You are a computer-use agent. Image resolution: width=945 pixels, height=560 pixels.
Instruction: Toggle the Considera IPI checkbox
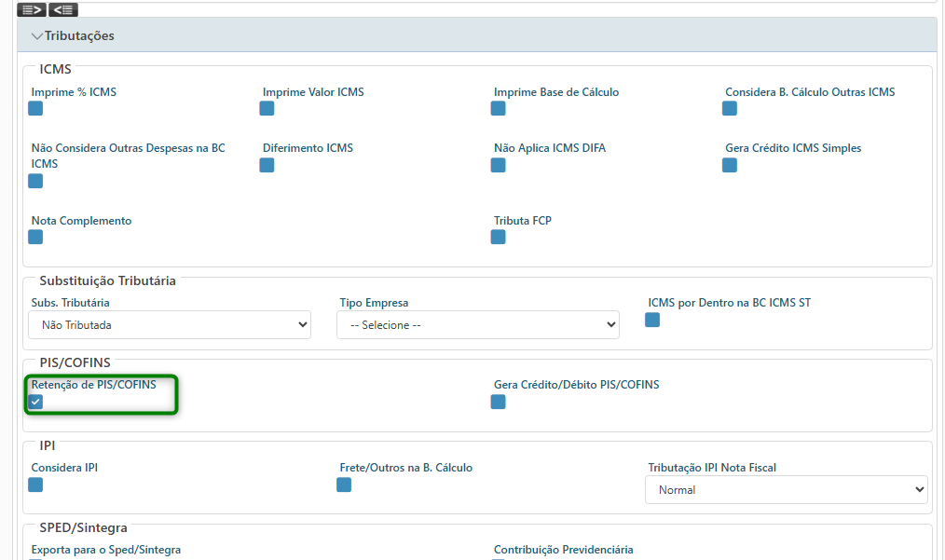click(x=35, y=485)
